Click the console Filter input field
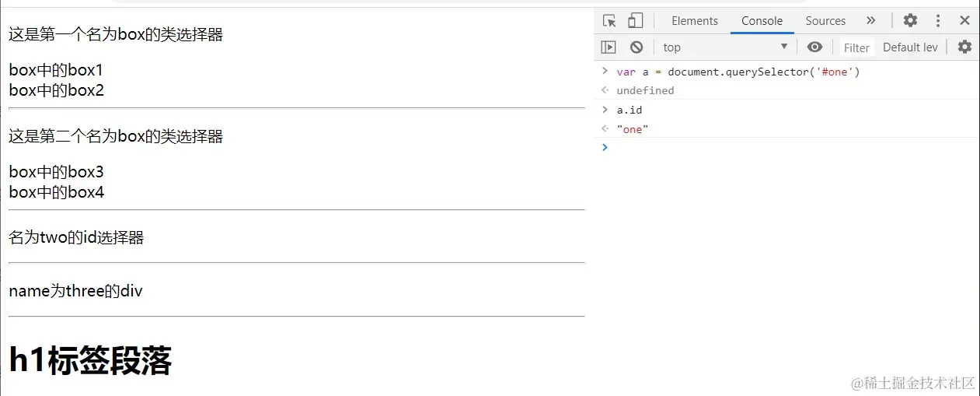Screen dimensions: 980x396 click(856, 47)
